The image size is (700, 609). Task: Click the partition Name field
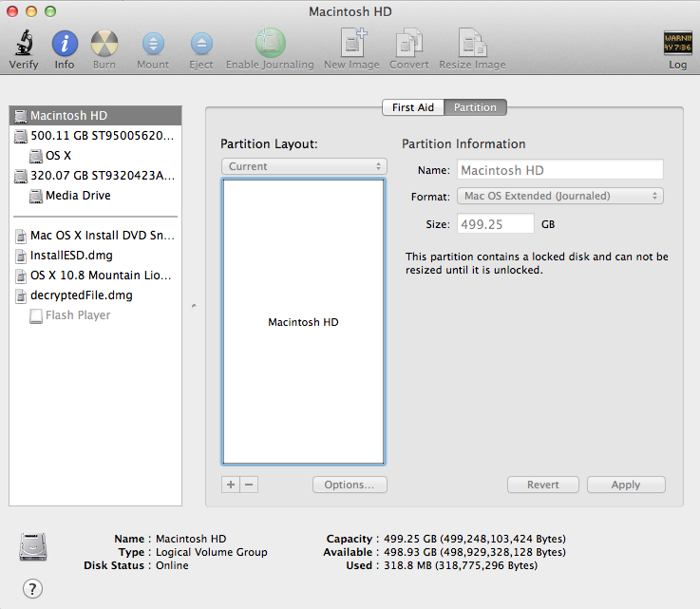point(559,171)
